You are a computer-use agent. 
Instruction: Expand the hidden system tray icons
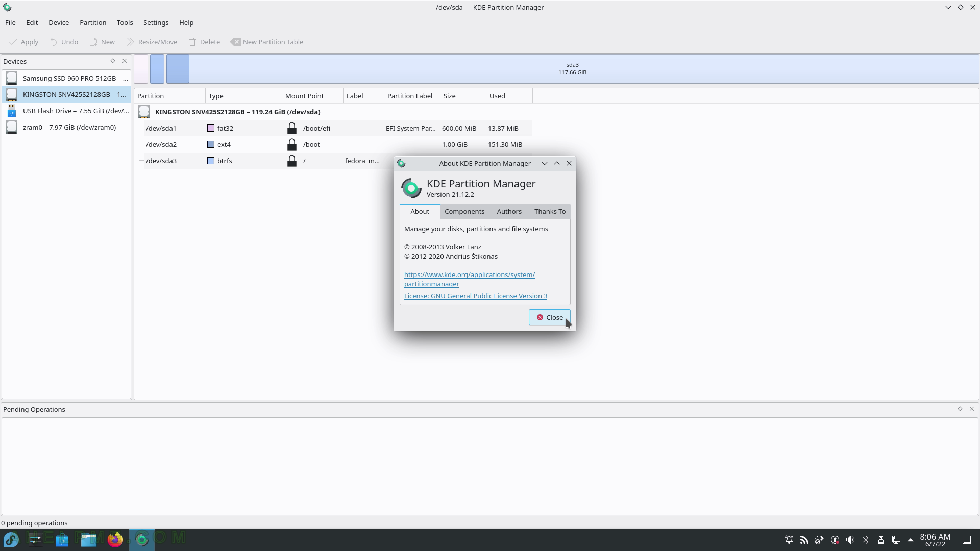pyautogui.click(x=911, y=540)
